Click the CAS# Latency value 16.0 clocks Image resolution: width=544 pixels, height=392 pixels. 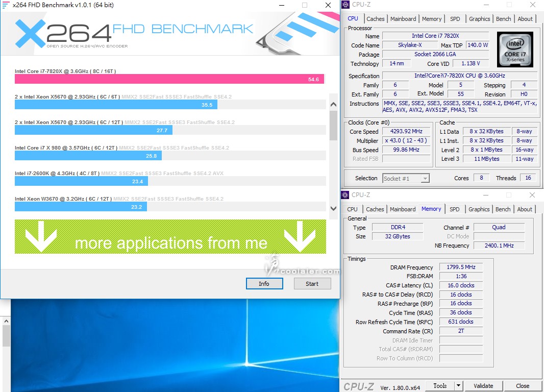[461, 285]
